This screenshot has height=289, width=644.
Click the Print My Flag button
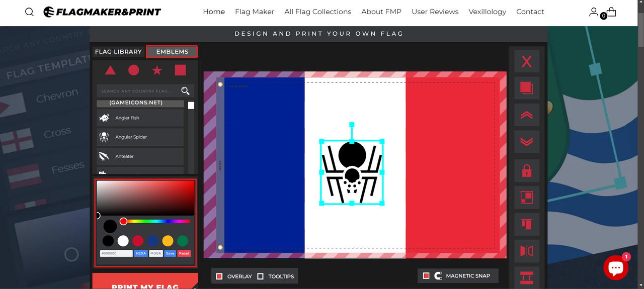(145, 281)
